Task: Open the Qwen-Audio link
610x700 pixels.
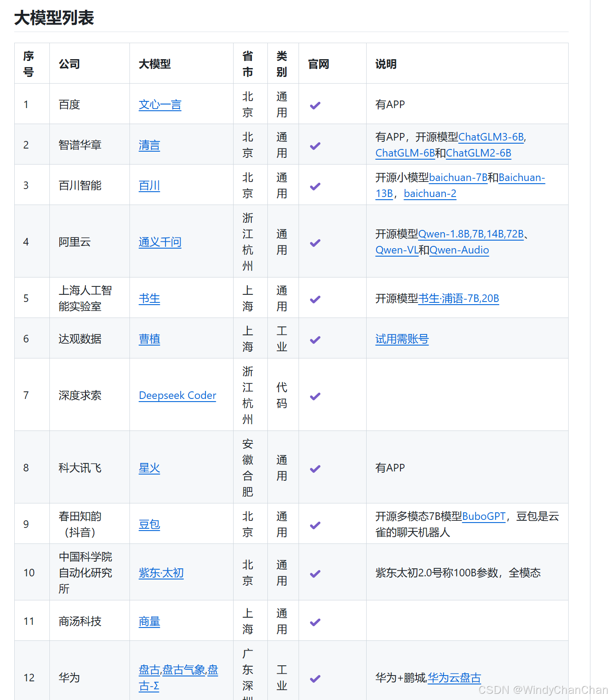Action: [459, 250]
